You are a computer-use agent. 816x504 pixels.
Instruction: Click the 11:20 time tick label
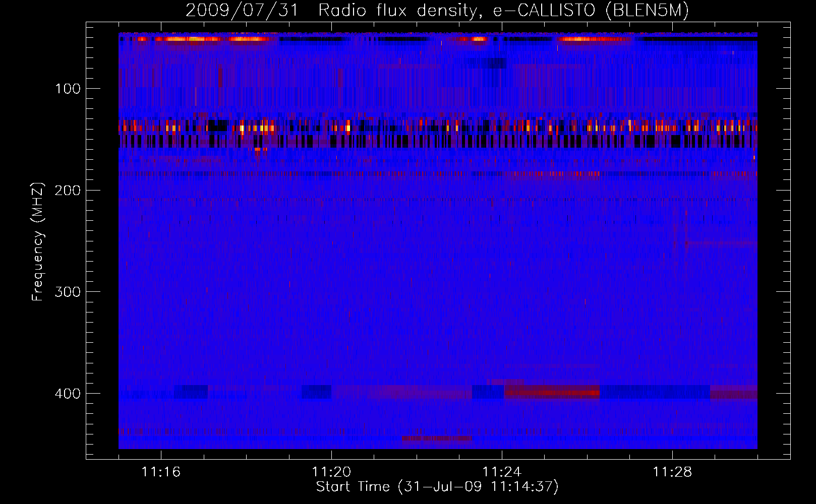pos(331,472)
